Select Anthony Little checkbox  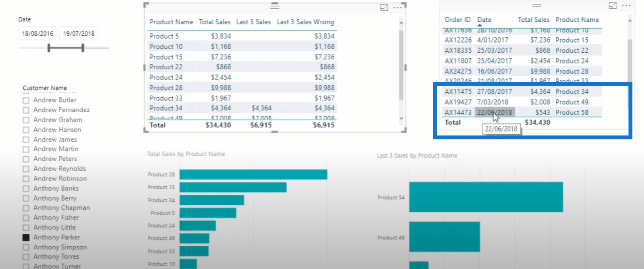tap(26, 227)
